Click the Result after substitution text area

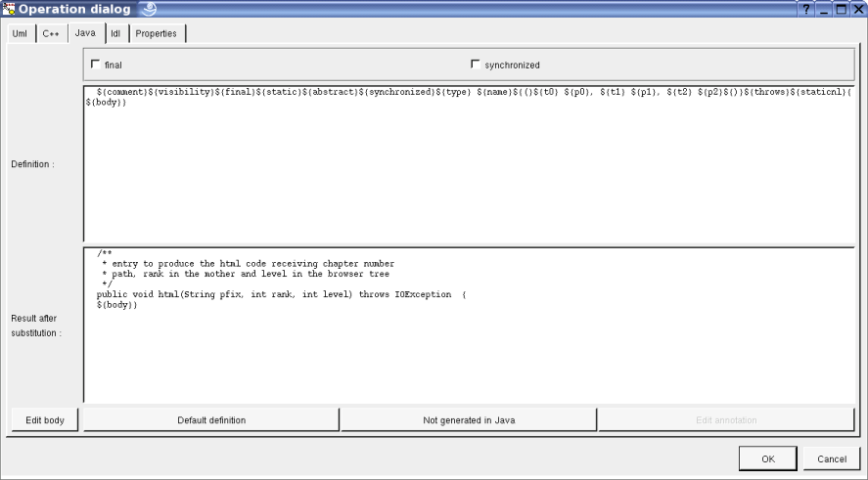[x=469, y=326]
